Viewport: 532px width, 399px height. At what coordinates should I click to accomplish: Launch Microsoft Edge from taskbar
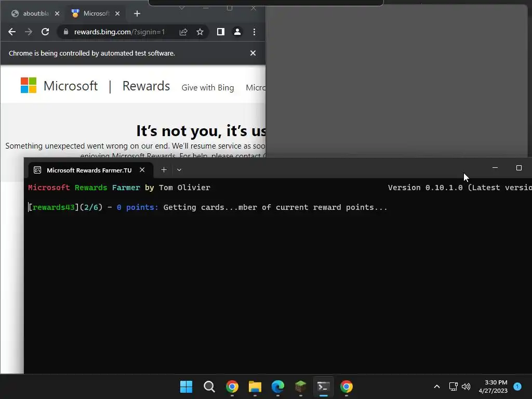(277, 387)
